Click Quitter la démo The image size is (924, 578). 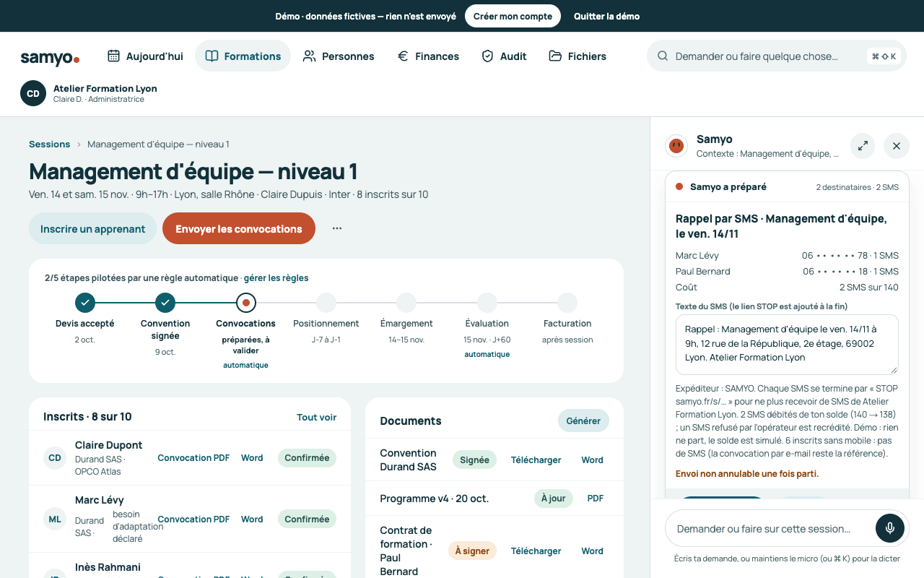tap(606, 16)
